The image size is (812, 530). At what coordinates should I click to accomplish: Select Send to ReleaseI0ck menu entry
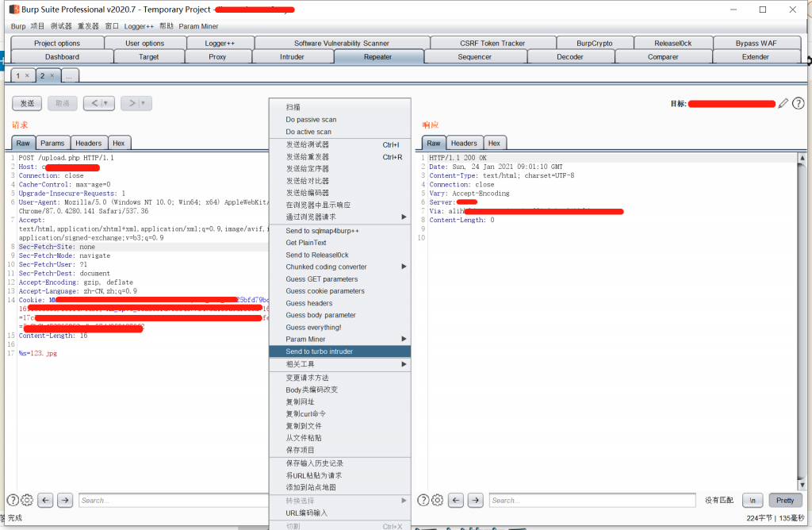[340, 255]
